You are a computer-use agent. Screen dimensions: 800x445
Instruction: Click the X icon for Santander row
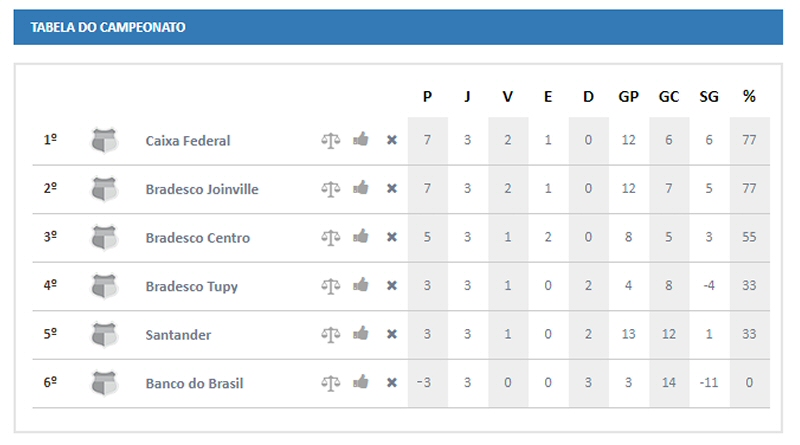(x=392, y=334)
